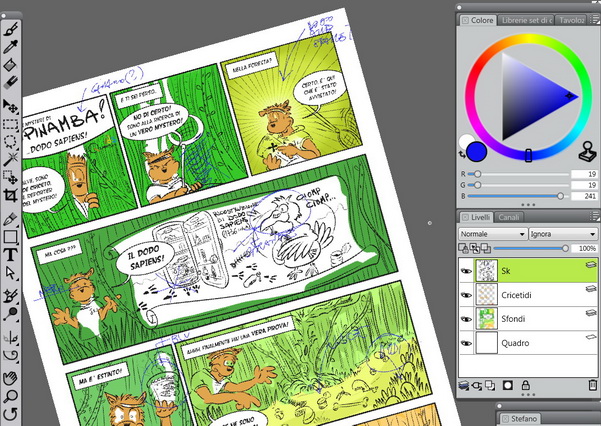Select the Dodge tool

click(x=11, y=314)
